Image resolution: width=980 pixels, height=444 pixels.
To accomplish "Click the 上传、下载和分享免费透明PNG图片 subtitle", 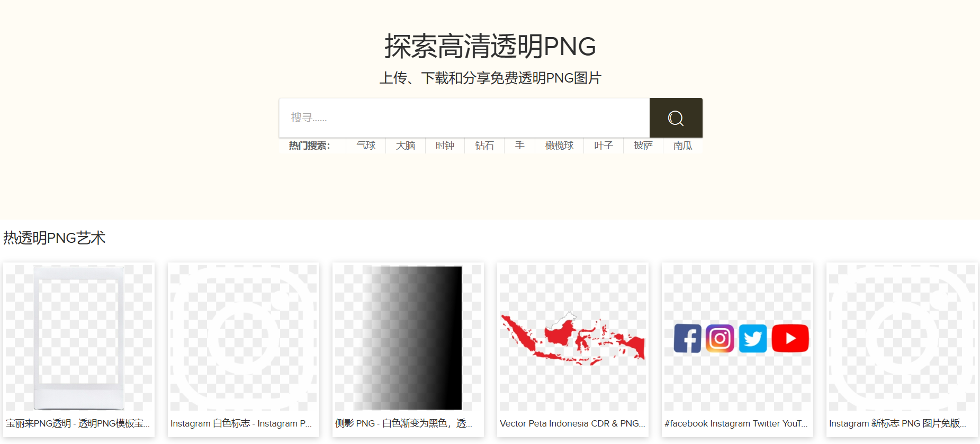I will [490, 78].
